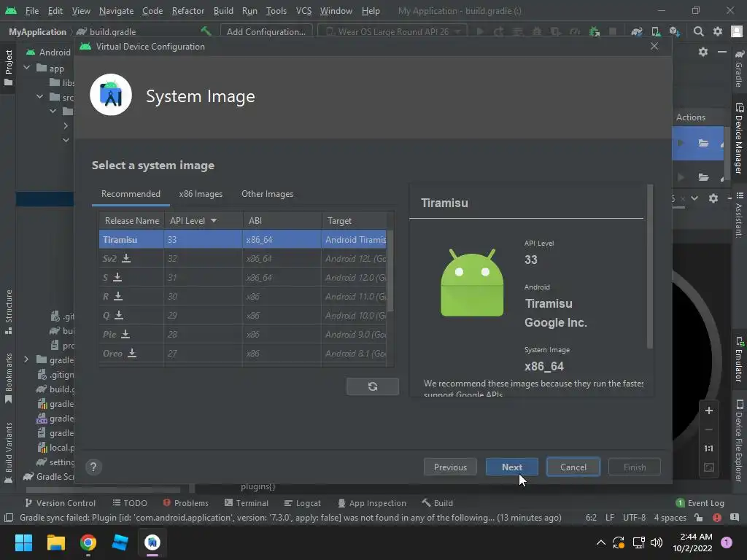
Task: Open the VCS menu
Action: click(x=303, y=10)
